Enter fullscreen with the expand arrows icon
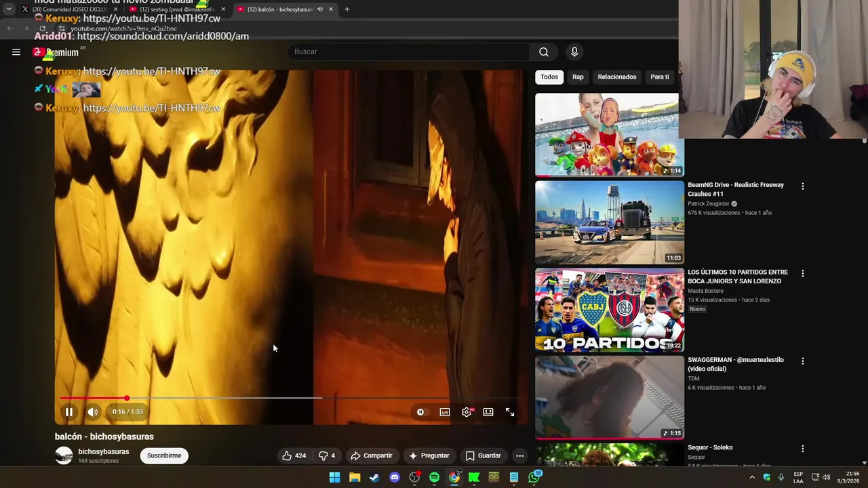 point(510,411)
